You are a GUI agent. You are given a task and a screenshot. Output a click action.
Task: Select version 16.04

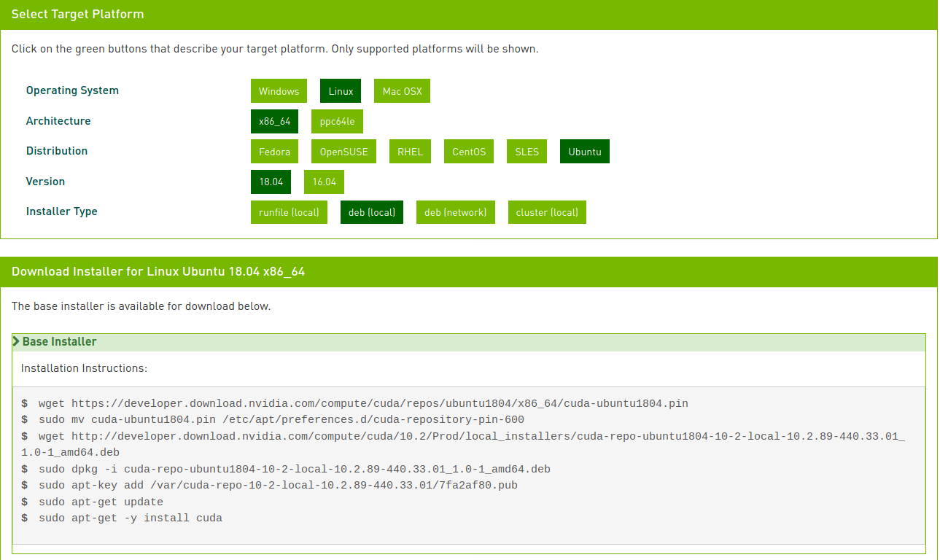[x=324, y=182]
